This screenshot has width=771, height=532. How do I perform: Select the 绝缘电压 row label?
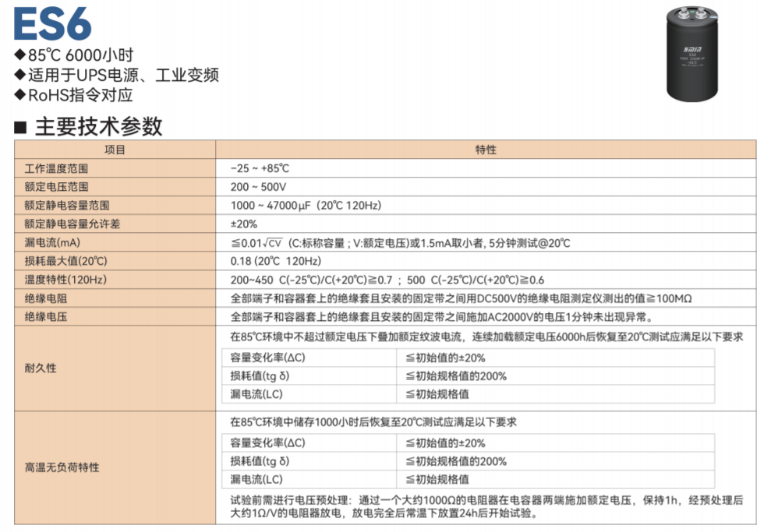pos(45,317)
